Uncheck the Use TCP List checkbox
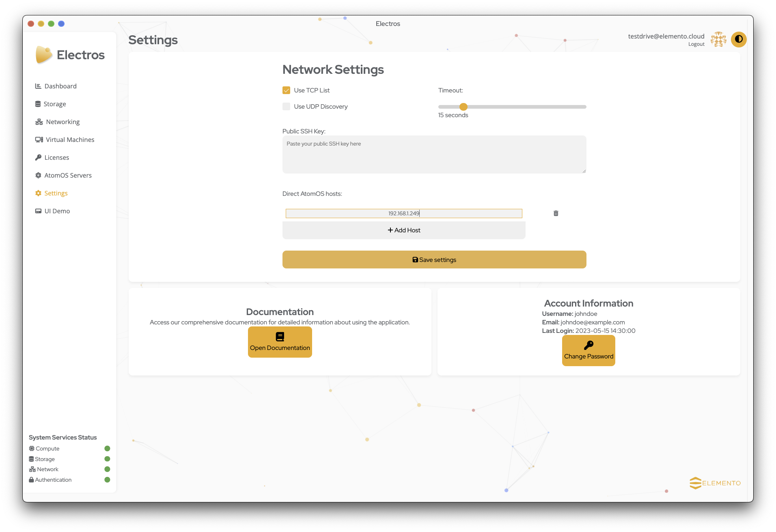 tap(287, 90)
